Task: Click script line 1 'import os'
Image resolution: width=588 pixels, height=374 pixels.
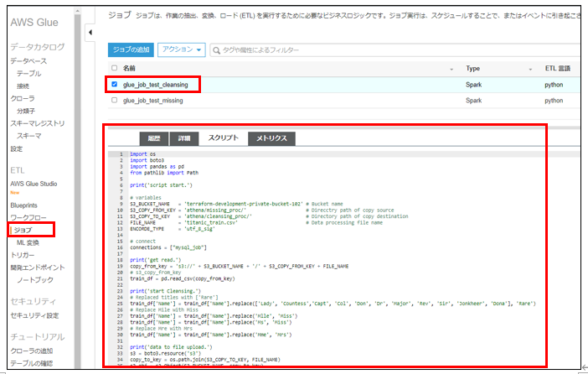Action: pos(142,154)
